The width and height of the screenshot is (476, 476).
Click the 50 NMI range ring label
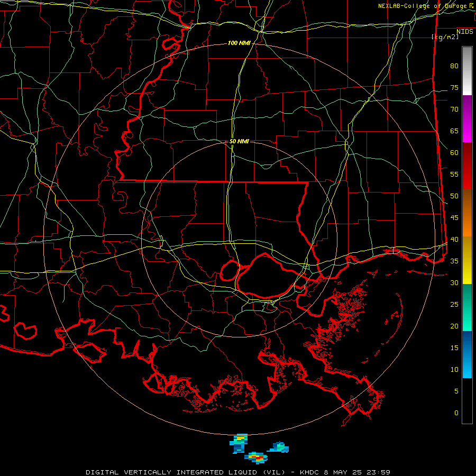[239, 141]
